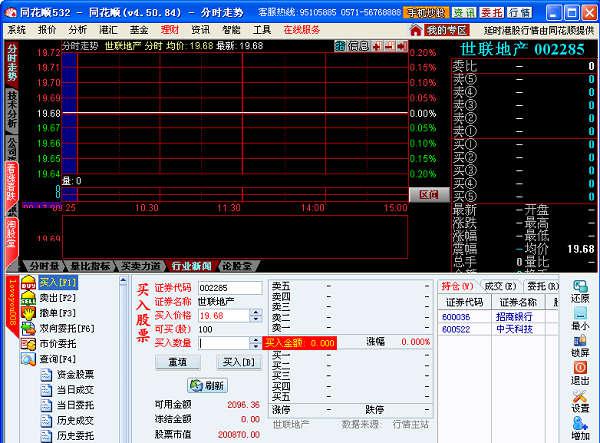Viewport: 600px width, 443px height.
Task: Open the 理财 menu
Action: tap(170, 30)
